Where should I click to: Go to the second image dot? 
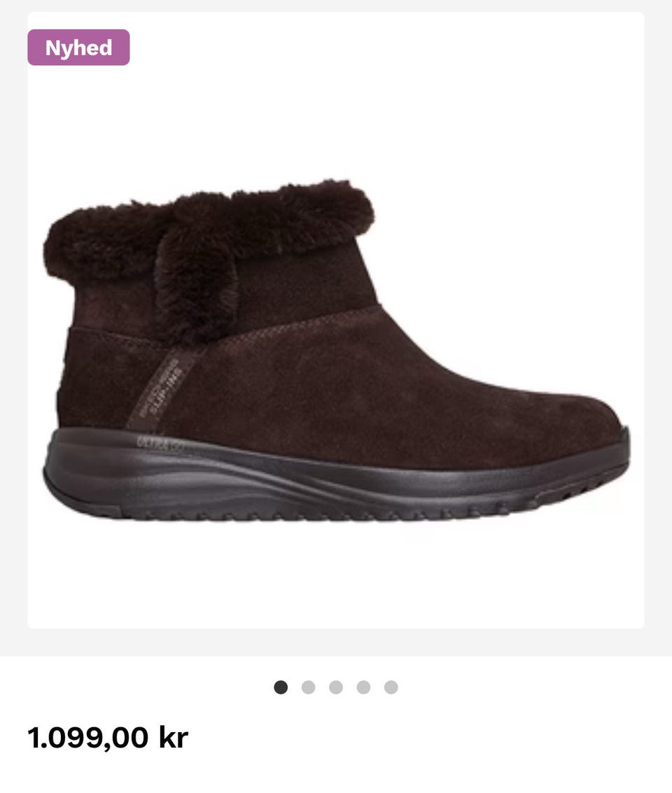(x=309, y=687)
